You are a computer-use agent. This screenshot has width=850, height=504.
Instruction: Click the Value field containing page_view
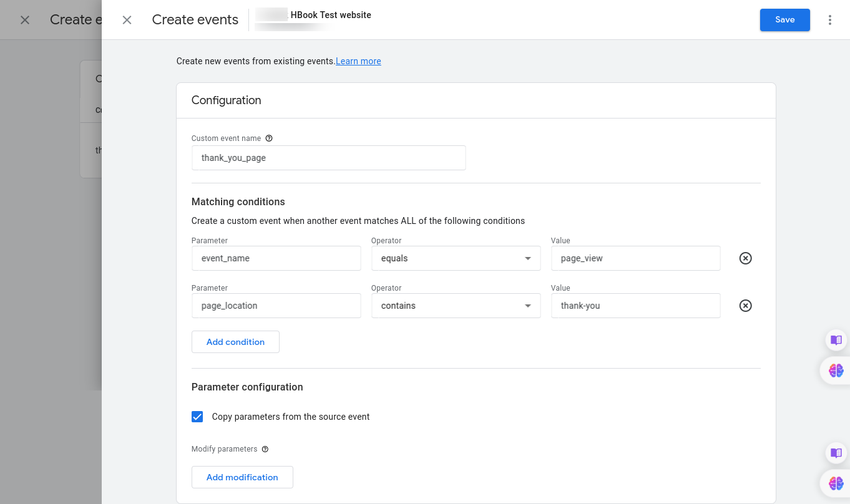tap(635, 258)
